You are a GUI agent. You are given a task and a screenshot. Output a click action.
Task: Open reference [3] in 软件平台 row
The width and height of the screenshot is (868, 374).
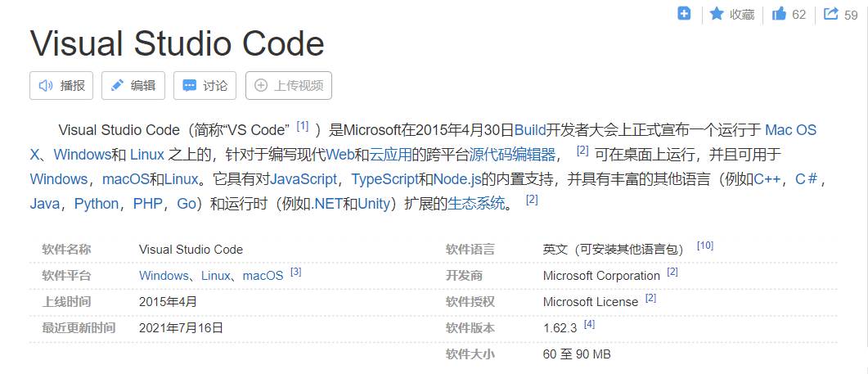tap(296, 272)
